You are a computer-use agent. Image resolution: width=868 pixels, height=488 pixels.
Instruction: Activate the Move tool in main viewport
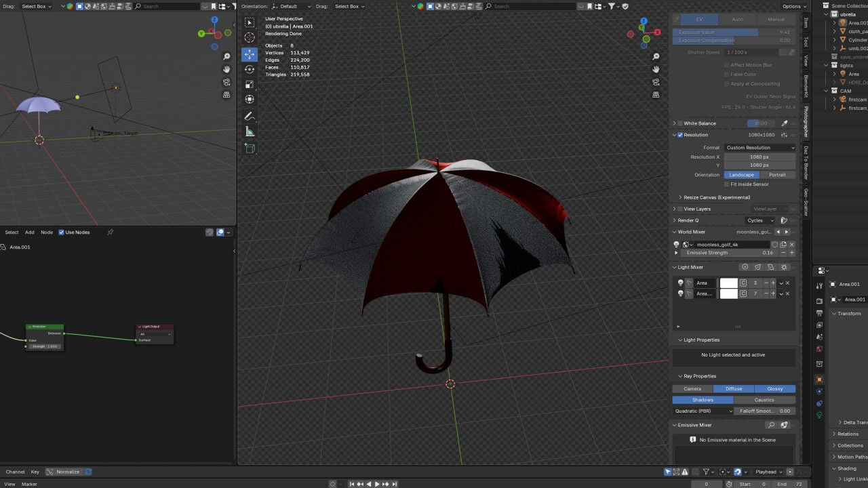point(250,54)
